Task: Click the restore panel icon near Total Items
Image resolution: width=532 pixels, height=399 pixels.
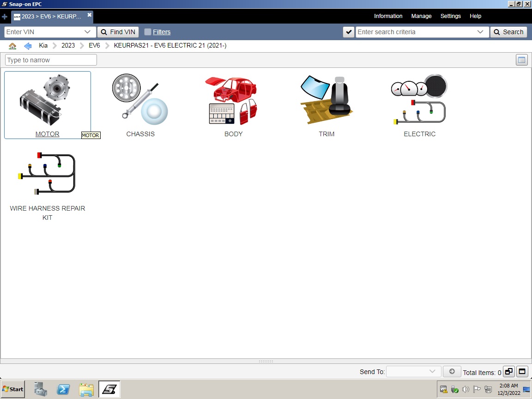Action: pos(508,371)
